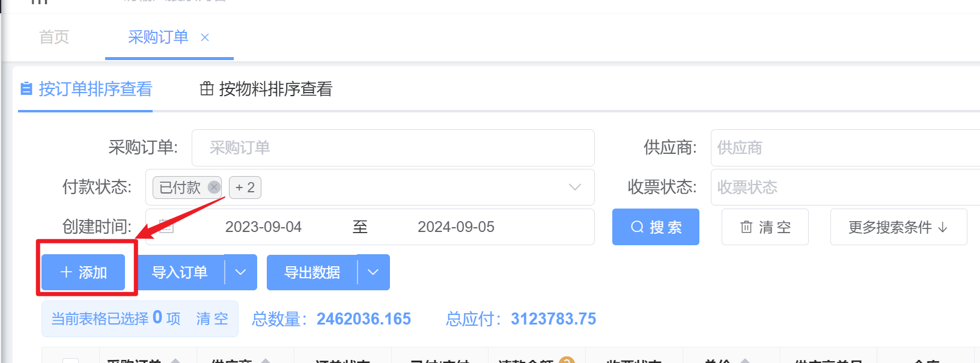Image resolution: width=980 pixels, height=363 pixels.
Task: Switch to the 采购订单 tab
Action: [x=158, y=37]
